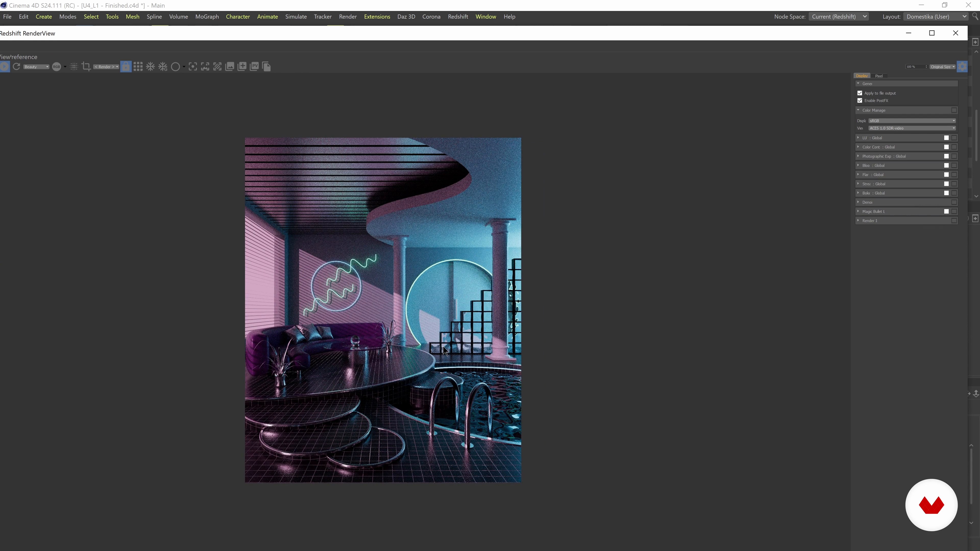Open the clay render dropdown arrow
This screenshot has width=980, height=551.
point(184,67)
